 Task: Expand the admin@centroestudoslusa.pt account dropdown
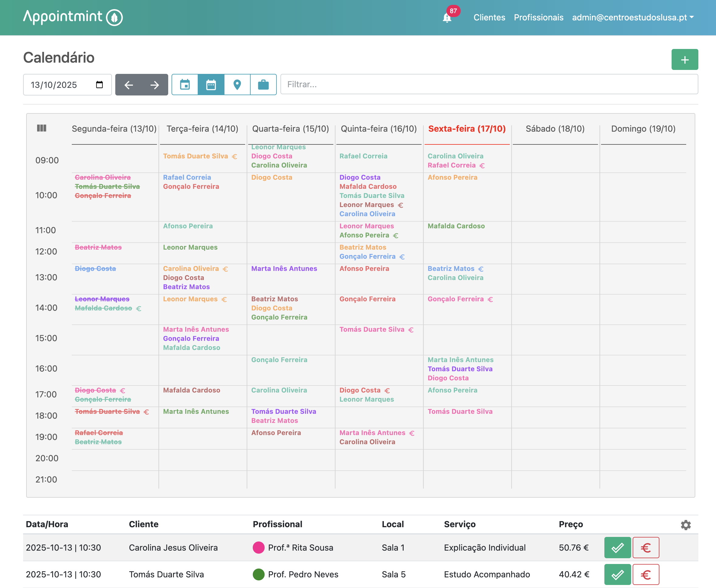[x=633, y=18]
